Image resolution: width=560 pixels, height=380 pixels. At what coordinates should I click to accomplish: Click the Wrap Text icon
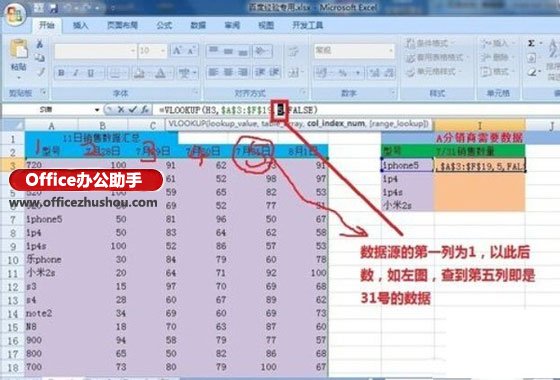(294, 51)
